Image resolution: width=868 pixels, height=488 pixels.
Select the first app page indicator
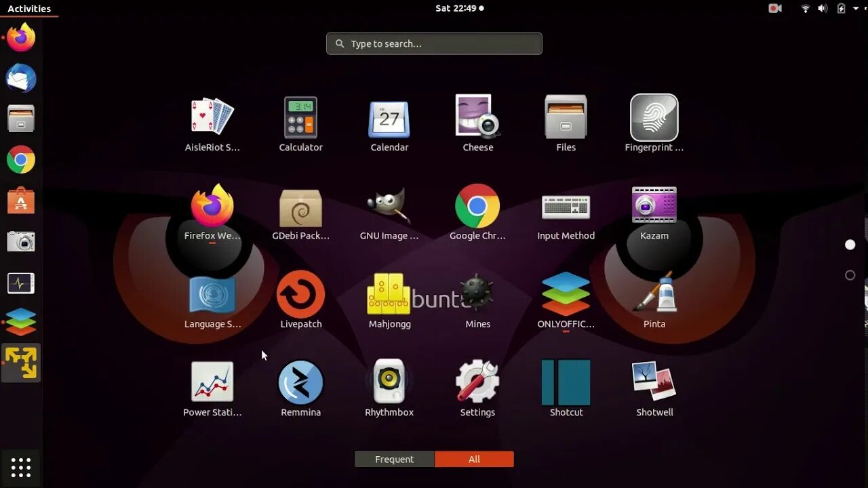point(850,245)
